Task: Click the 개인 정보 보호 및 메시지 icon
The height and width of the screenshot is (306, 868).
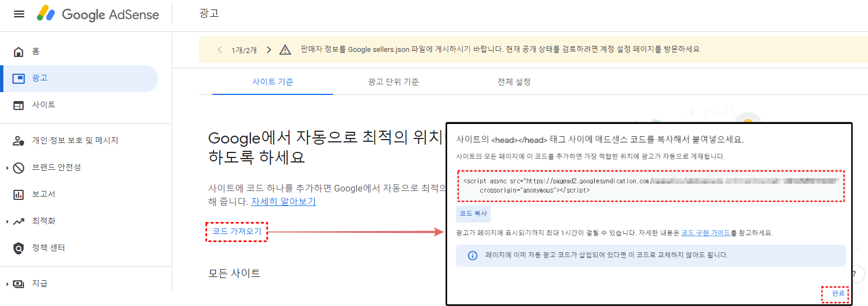Action: (x=18, y=141)
